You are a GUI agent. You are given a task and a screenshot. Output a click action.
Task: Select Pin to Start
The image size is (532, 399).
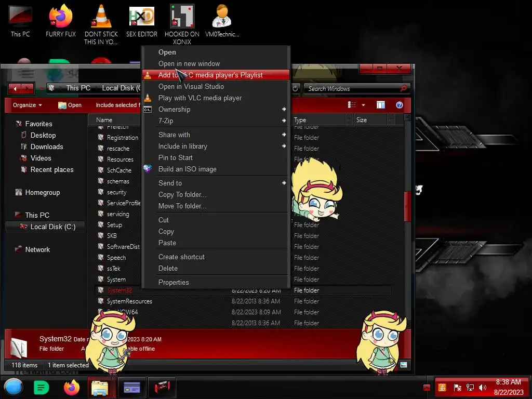[x=216, y=157]
